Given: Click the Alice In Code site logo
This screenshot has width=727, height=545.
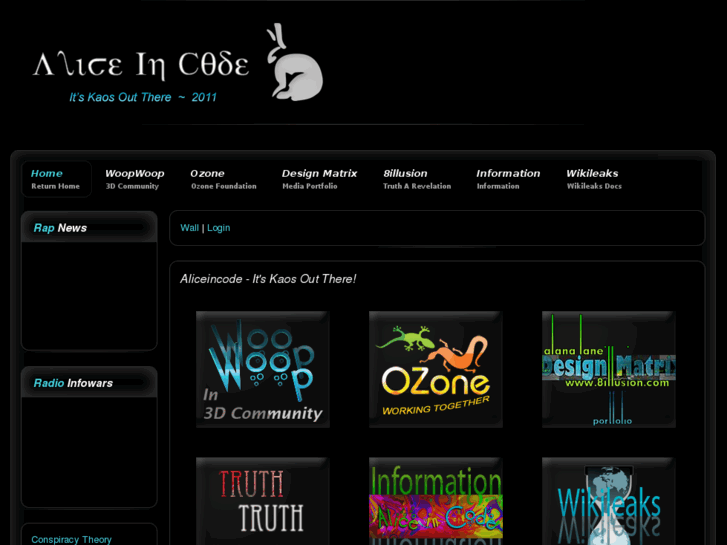Looking at the screenshot, I should 141,65.
